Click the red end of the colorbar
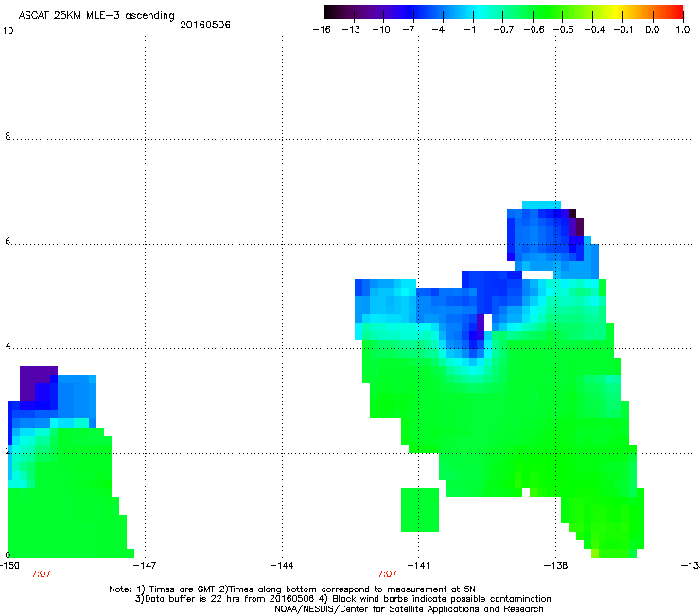This screenshot has width=700, height=615. pos(676,12)
